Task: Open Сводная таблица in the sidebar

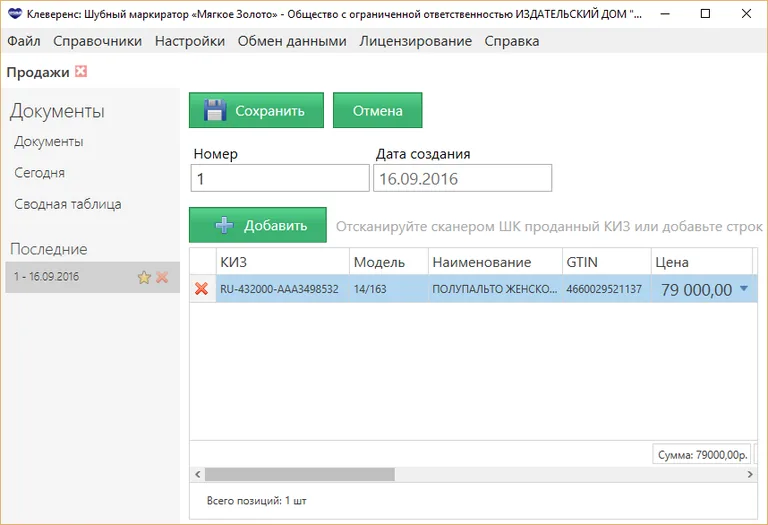Action: [68, 204]
